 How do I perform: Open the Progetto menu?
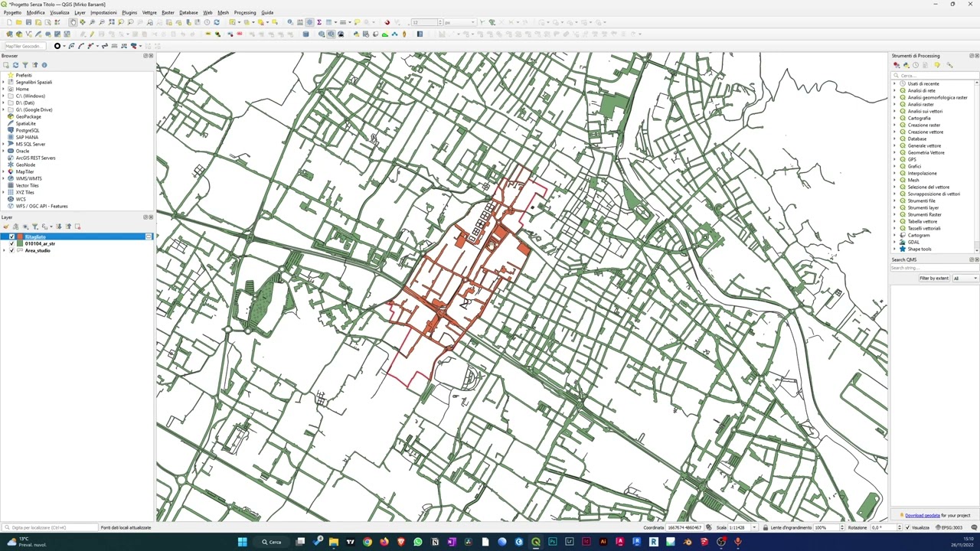12,12
